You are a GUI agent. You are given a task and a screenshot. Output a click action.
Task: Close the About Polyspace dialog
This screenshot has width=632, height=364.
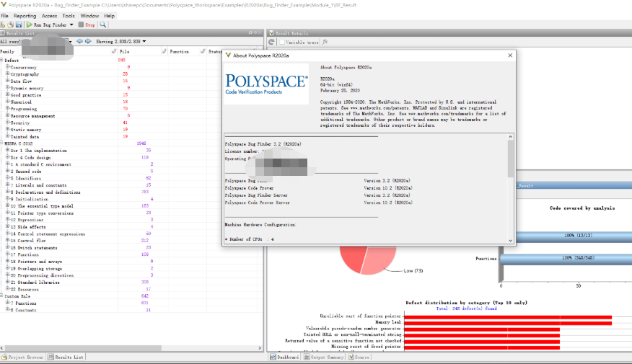tap(510, 56)
